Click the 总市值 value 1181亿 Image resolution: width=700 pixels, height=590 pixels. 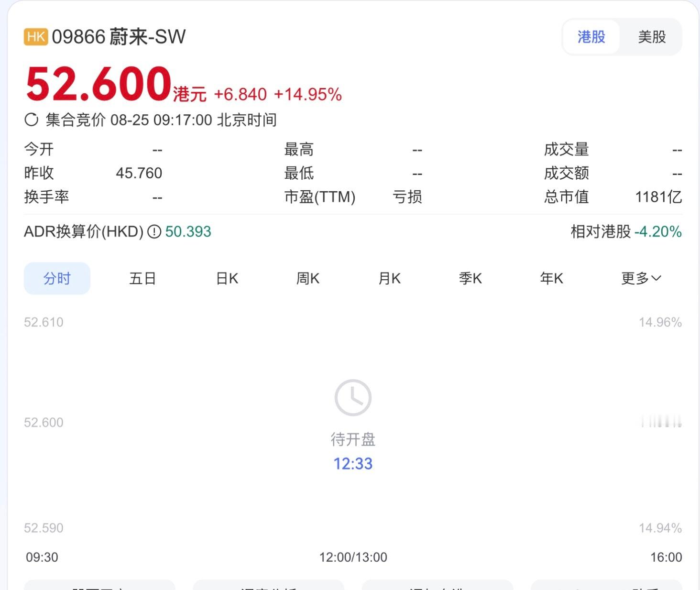pos(658,197)
